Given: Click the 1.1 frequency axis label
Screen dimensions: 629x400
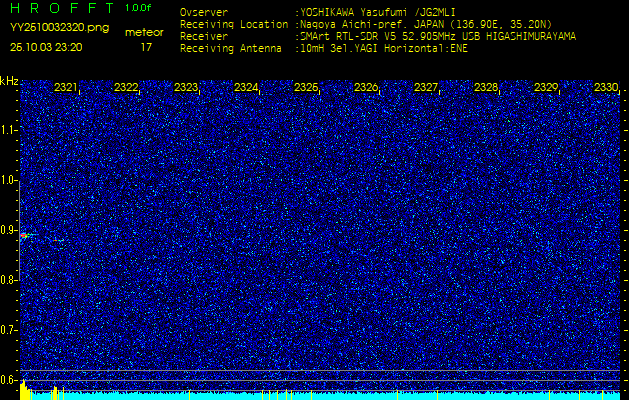Looking at the screenshot, I should coord(9,129).
